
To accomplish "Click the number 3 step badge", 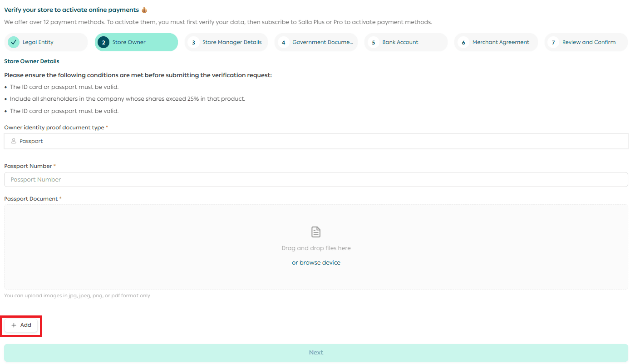I will [x=193, y=42].
